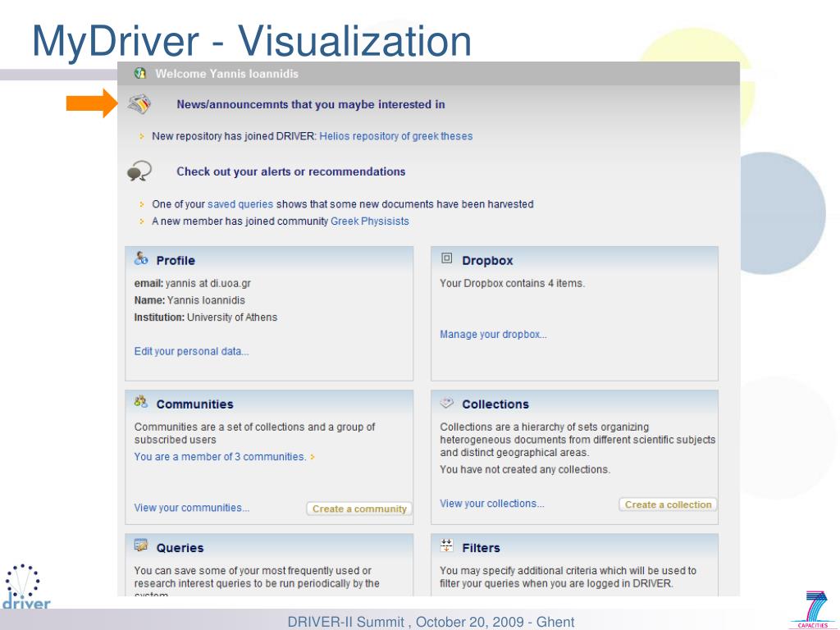Click the Seventh Framework Capacities logo
The image size is (840, 630).
[813, 609]
